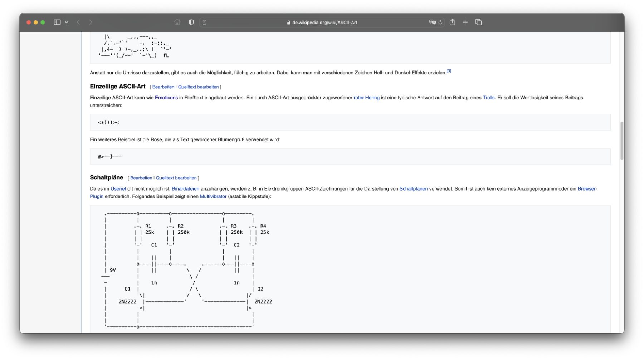This screenshot has height=359, width=644.
Task: Open the sidebar dropdown chevron menu
Action: tap(67, 22)
